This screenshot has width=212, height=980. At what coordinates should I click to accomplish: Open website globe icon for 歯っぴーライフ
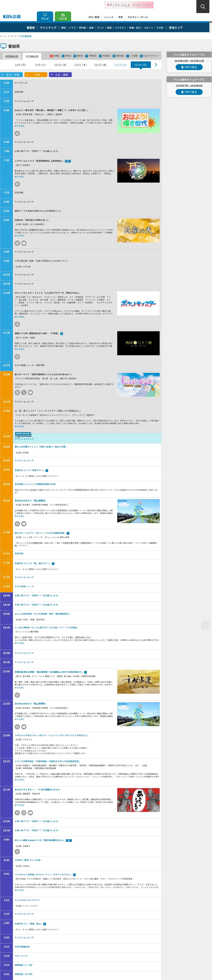[x=17, y=392]
